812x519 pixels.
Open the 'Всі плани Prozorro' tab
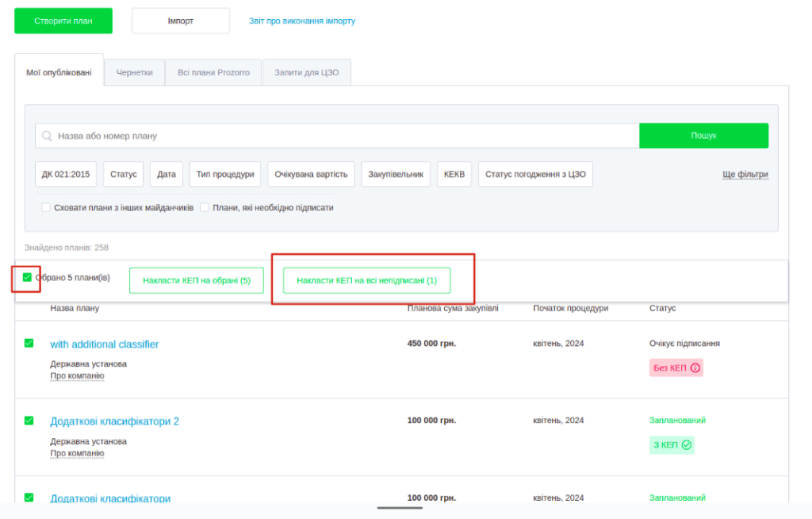point(213,72)
